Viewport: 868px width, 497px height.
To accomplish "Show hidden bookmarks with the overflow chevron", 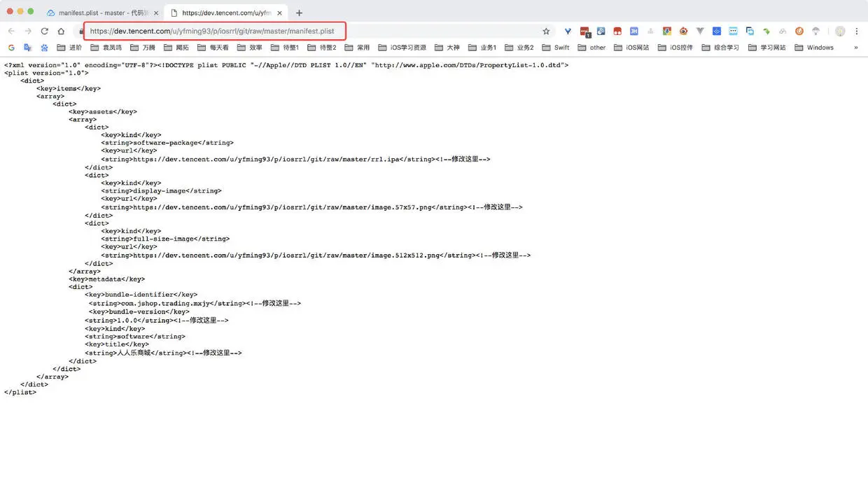I will click(x=855, y=48).
